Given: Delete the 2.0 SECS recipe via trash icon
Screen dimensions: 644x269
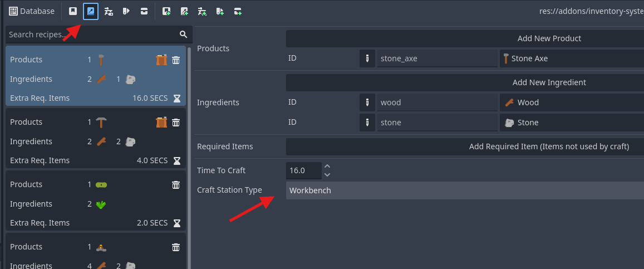Looking at the screenshot, I should click(x=176, y=185).
